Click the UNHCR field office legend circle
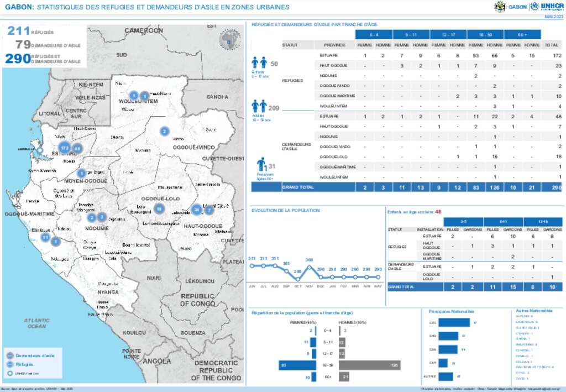Screen dimensions: 566x392 coord(10,374)
